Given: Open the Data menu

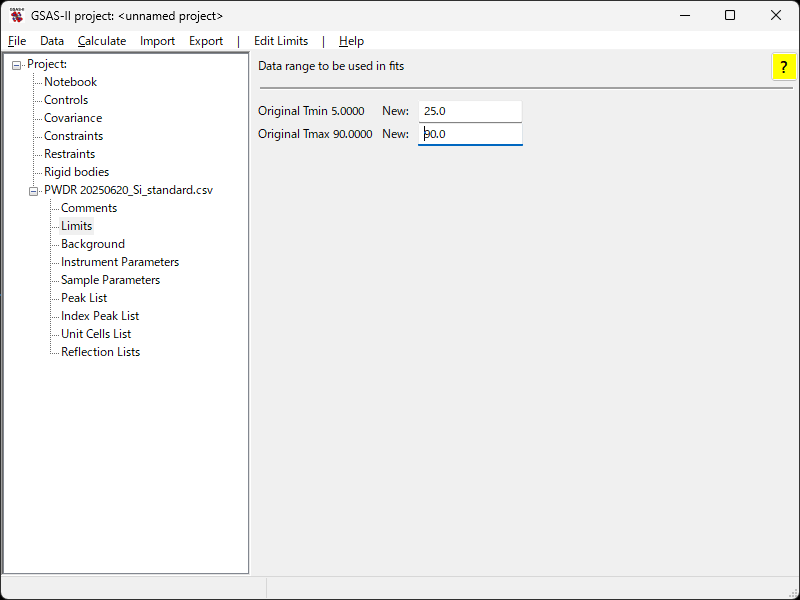Looking at the screenshot, I should pyautogui.click(x=52, y=41).
